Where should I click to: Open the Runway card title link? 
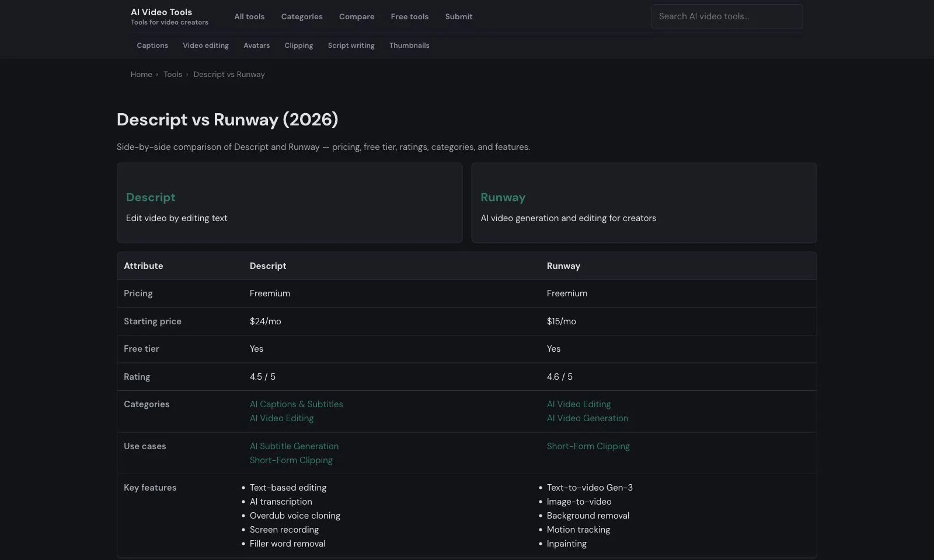click(x=503, y=197)
